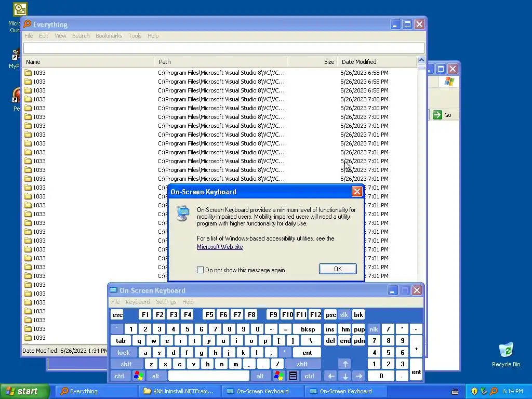
Task: Click the Go button in background window
Action: click(442, 115)
